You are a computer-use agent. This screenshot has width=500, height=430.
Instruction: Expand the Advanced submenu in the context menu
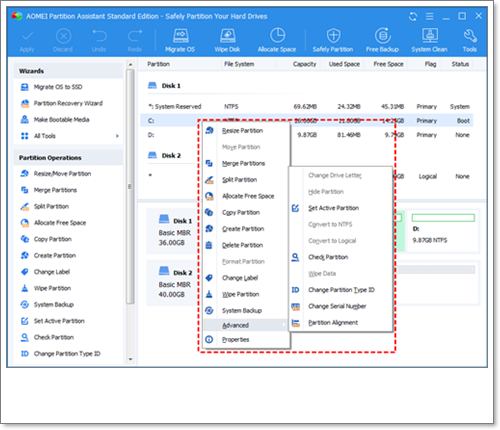246,325
